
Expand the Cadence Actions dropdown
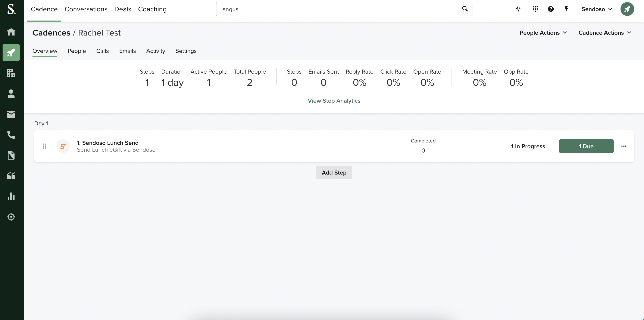(605, 33)
